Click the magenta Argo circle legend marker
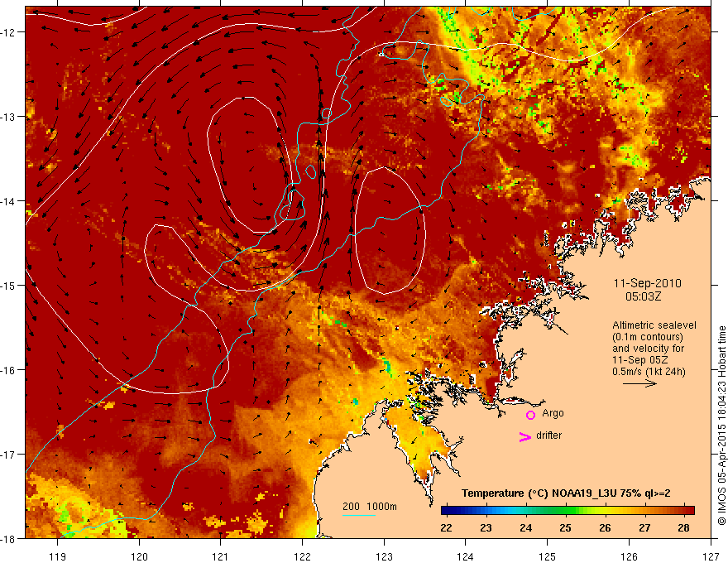 coord(530,415)
